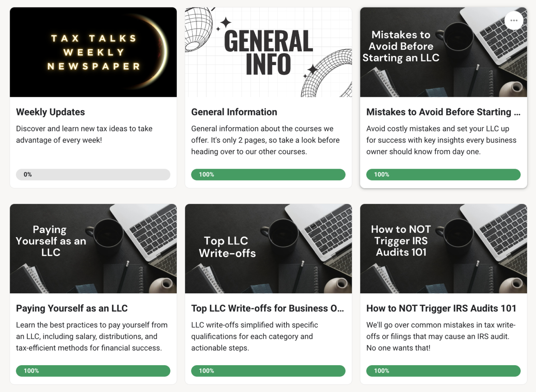
Task: Click the 0% progress bar under Weekly Updates
Action: 93,175
